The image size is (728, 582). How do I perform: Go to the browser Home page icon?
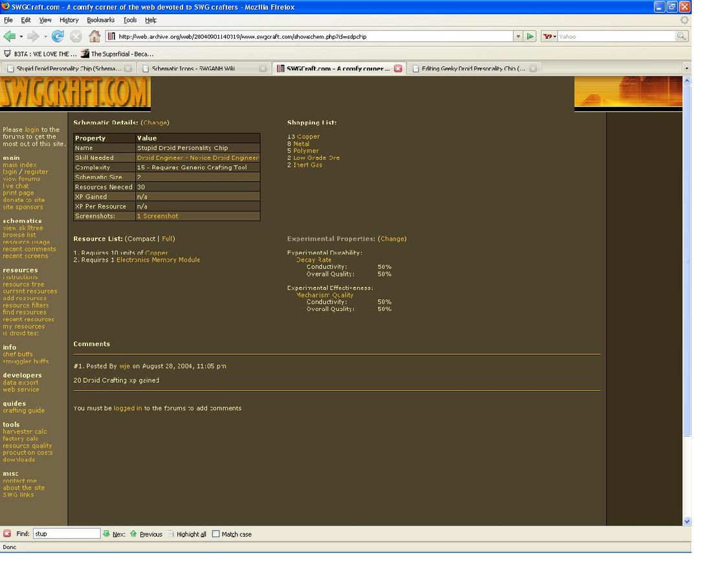pos(94,36)
